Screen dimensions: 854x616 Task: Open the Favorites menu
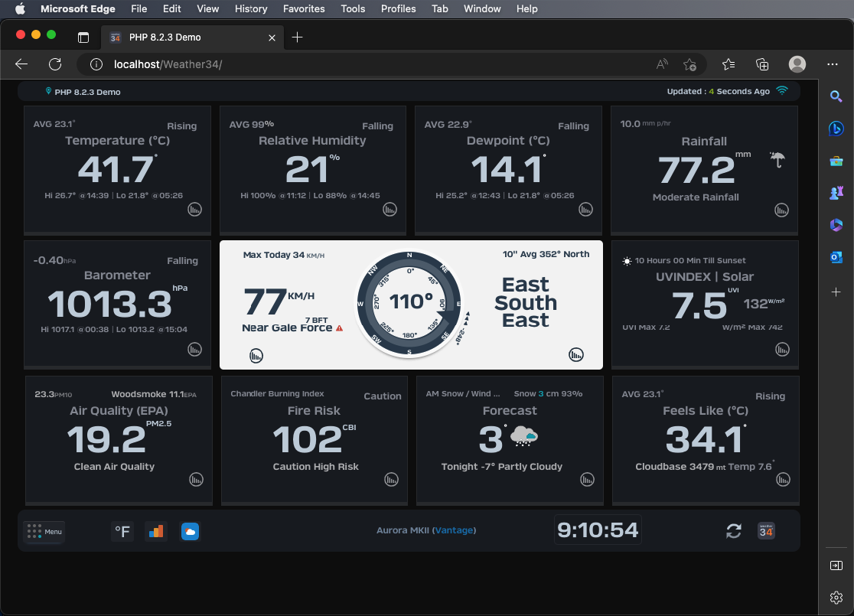[304, 8]
